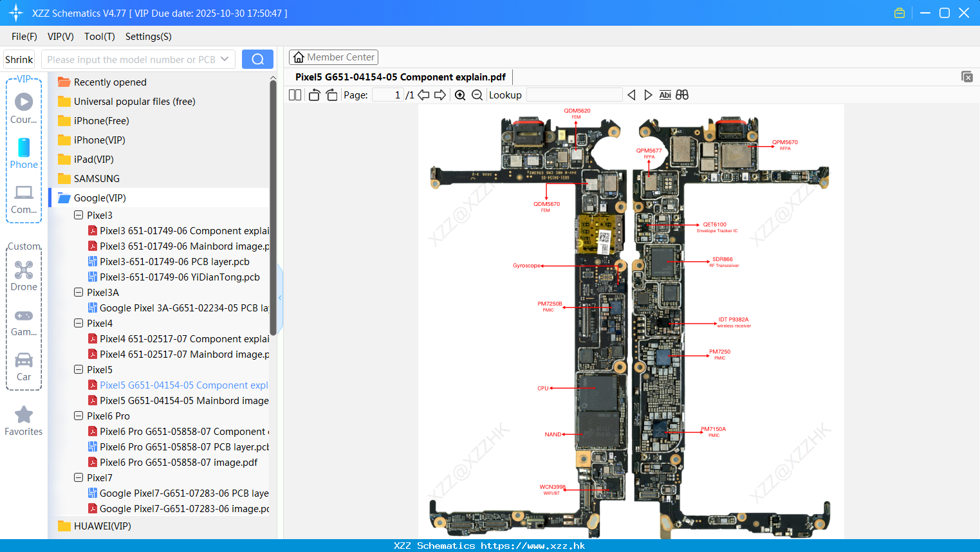This screenshot has height=552, width=980.
Task: Open the Courses VIP sidebar icon
Action: point(24,108)
